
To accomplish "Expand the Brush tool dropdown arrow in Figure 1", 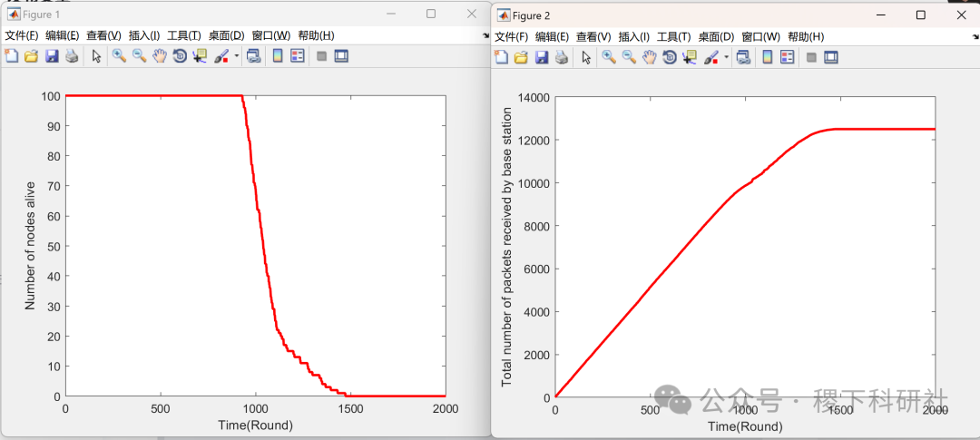I will tap(237, 57).
